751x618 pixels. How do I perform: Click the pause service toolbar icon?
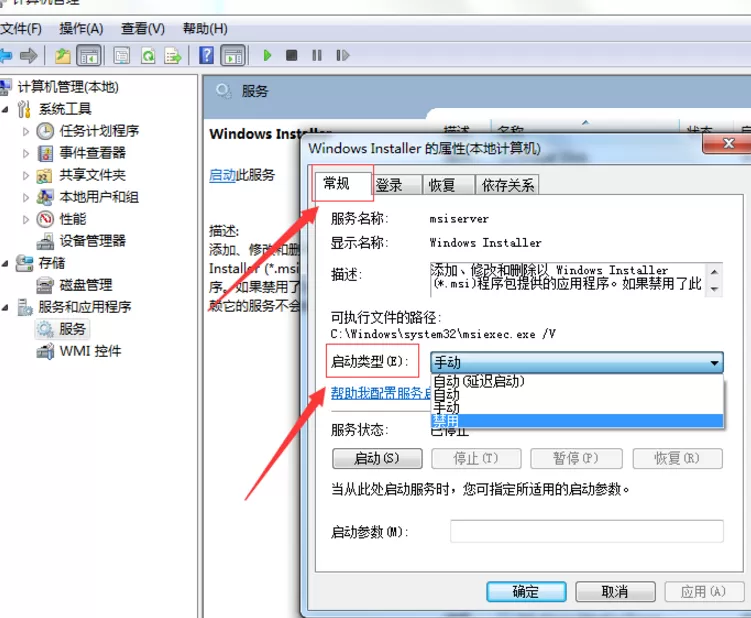click(x=317, y=56)
